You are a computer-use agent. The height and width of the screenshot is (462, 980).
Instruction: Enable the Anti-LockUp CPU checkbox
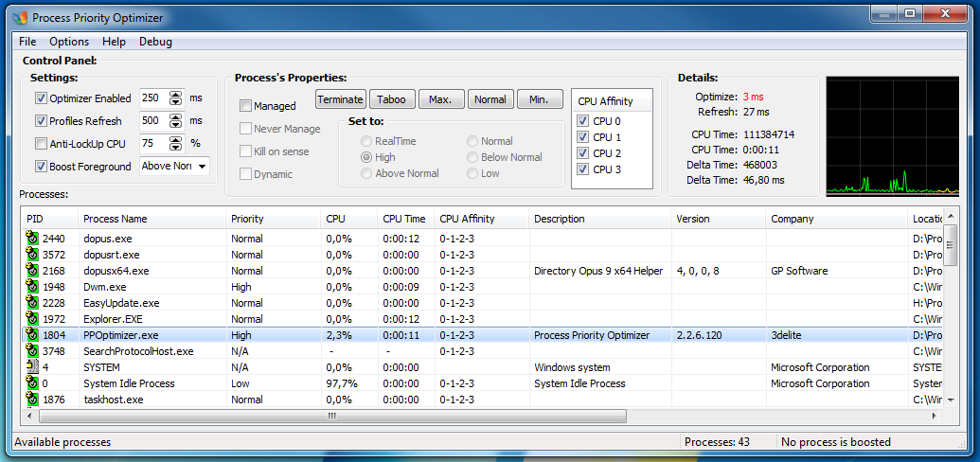tap(41, 144)
